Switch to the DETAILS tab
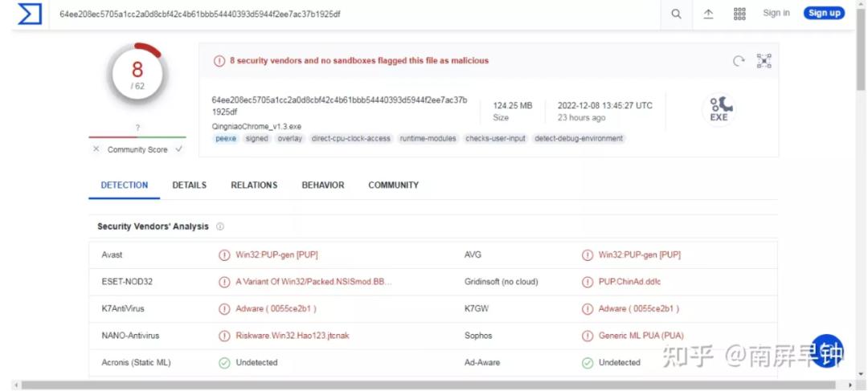The height and width of the screenshot is (391, 868). (189, 185)
